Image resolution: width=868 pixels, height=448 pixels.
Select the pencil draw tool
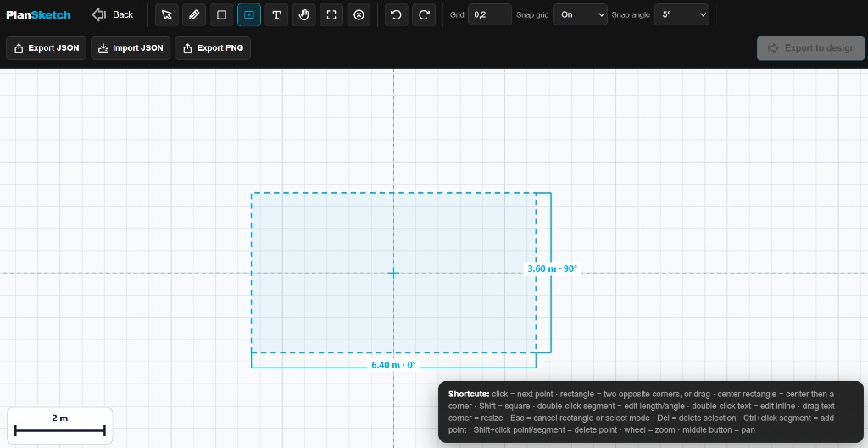194,15
